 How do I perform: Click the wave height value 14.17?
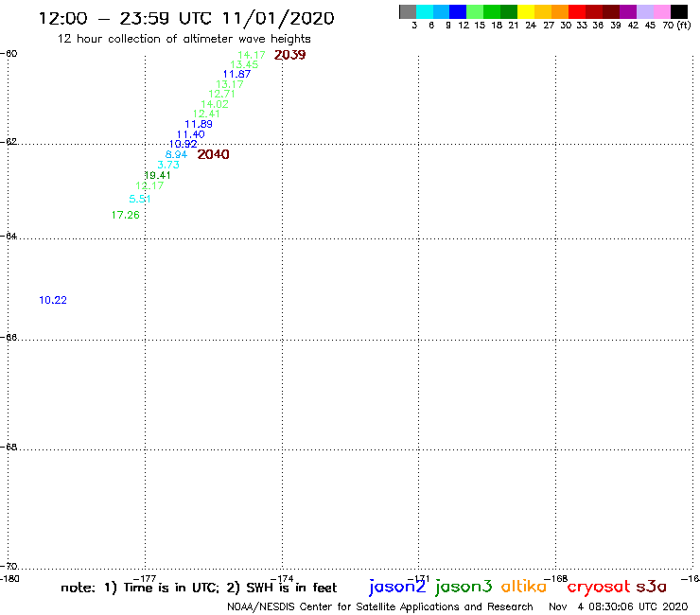252,55
